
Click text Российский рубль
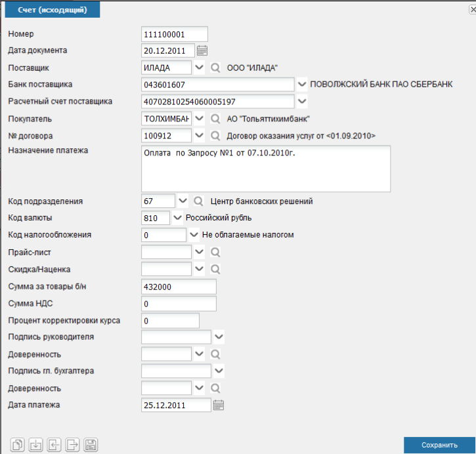219,218
